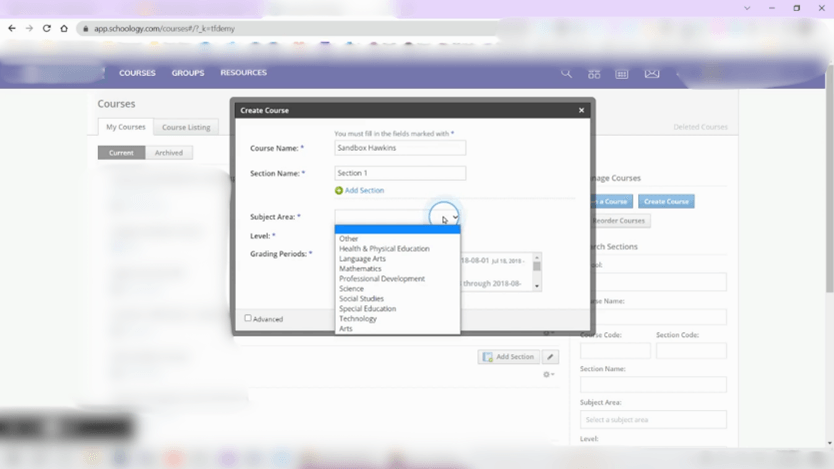The width and height of the screenshot is (834, 469).
Task: Open browser tab list chevron
Action: [747, 8]
